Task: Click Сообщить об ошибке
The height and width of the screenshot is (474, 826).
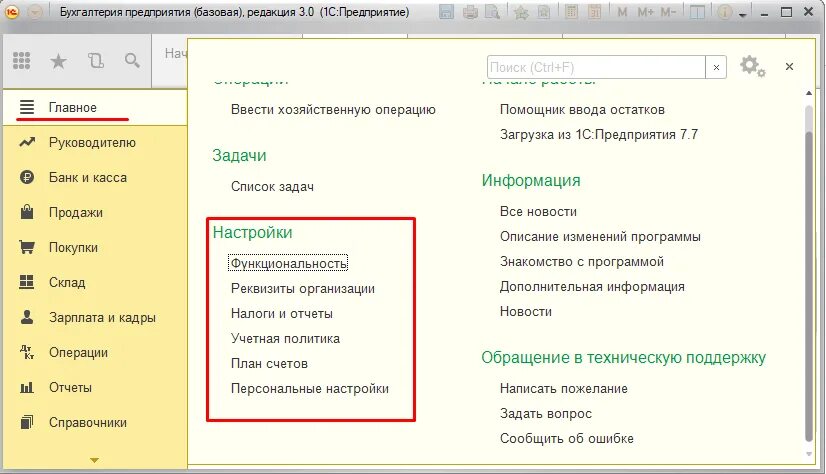Action: [x=567, y=439]
